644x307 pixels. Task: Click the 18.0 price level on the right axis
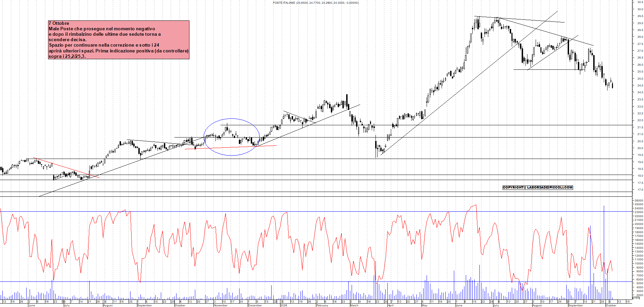coord(640,176)
